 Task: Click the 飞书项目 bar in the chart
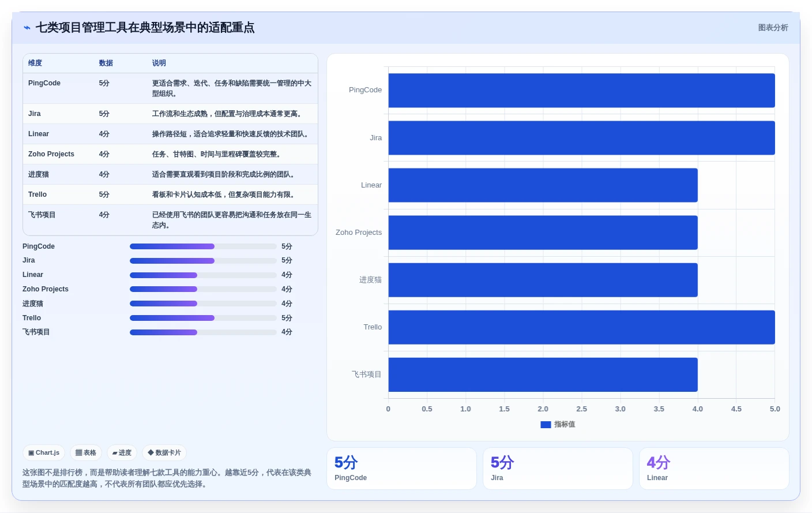coord(543,375)
